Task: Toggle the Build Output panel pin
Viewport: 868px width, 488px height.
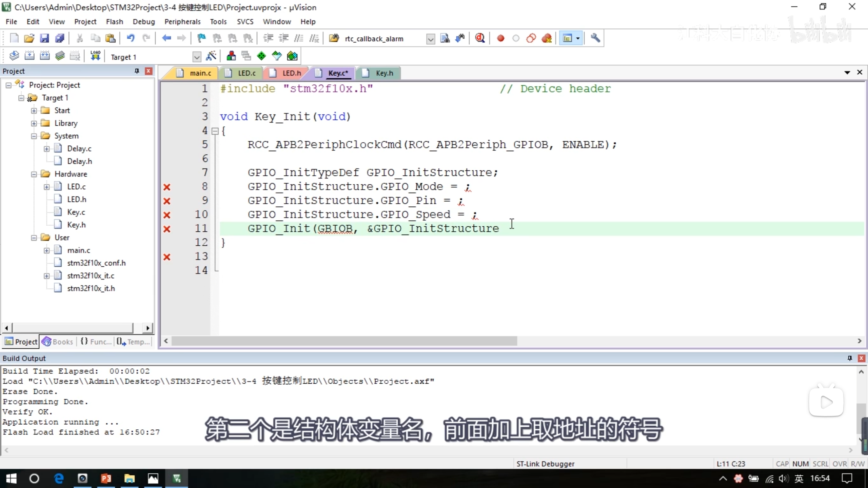Action: pos(850,358)
